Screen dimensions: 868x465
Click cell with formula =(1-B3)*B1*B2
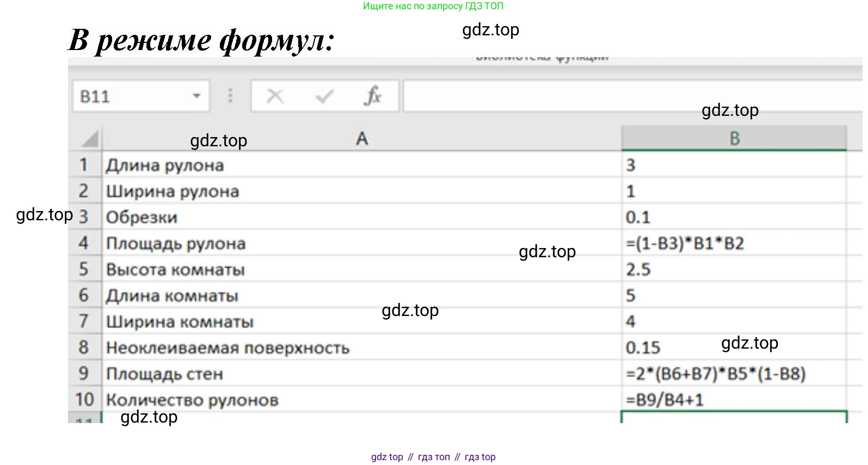point(734,243)
